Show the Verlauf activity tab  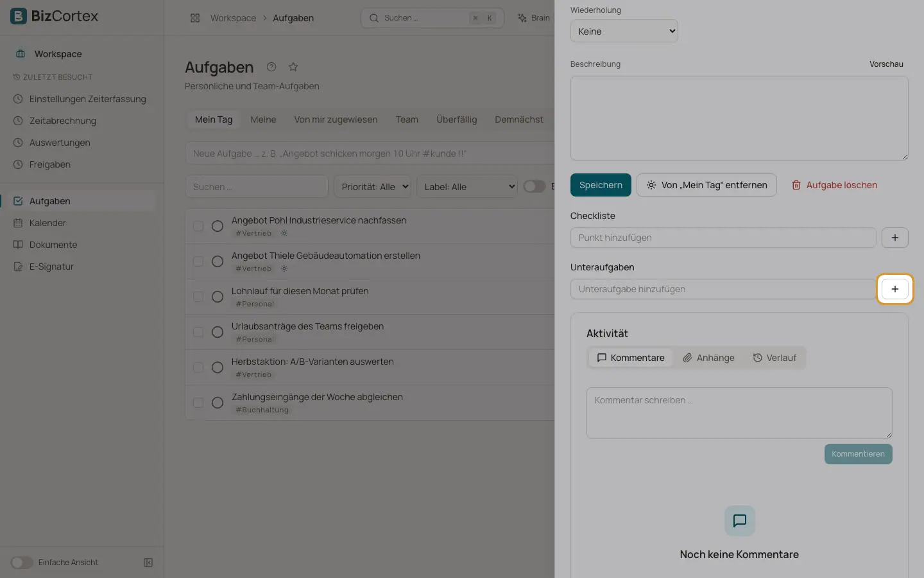tap(774, 358)
